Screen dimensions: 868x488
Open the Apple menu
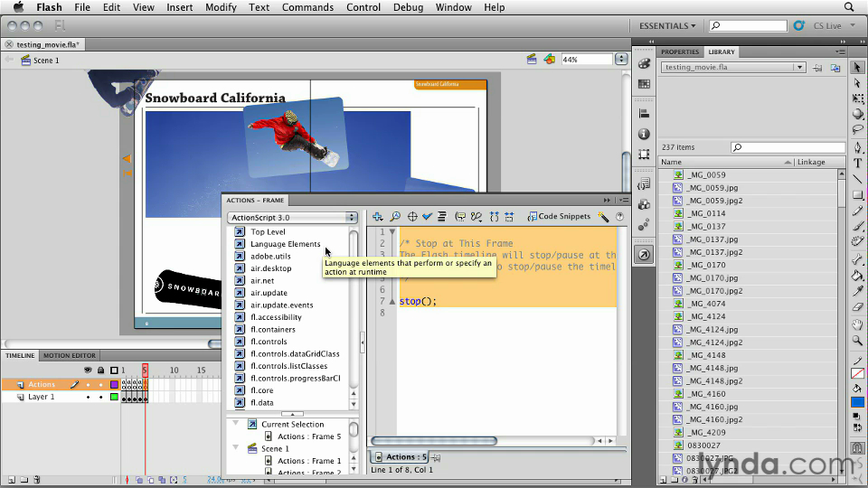click(18, 7)
